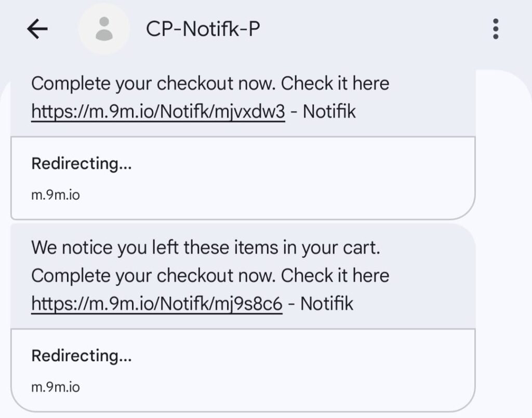Tap '- Notifik' signature after the mj9s8c6 link
The height and width of the screenshot is (418, 532).
click(320, 304)
